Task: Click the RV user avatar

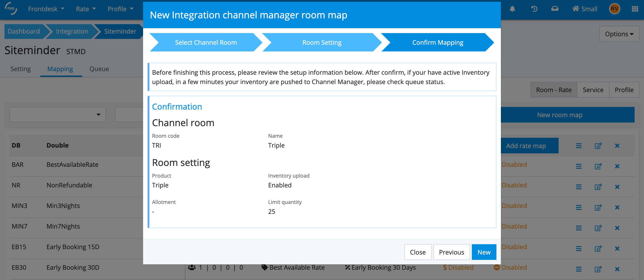Action: 614,9
